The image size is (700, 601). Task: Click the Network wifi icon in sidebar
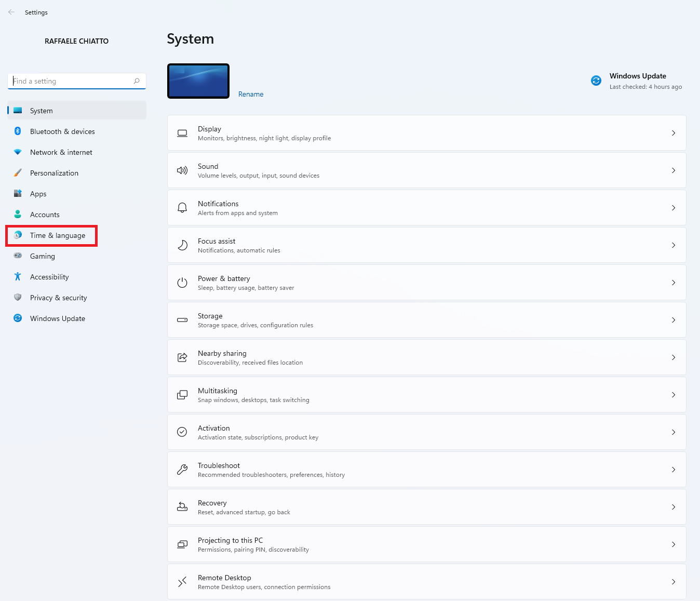tap(18, 152)
